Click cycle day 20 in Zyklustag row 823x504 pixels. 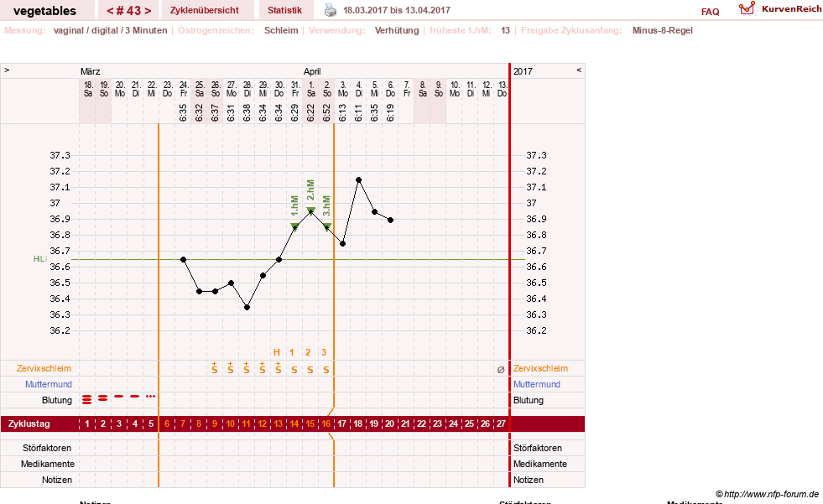click(389, 423)
